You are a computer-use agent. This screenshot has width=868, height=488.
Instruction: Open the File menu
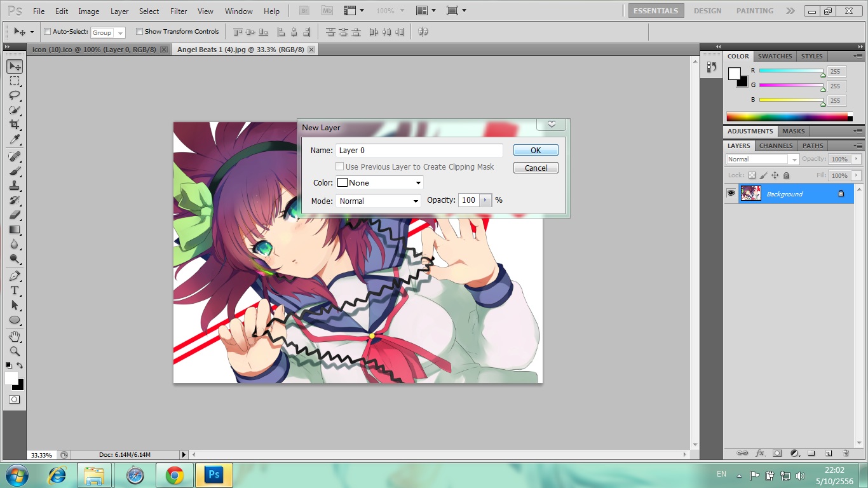tap(39, 11)
